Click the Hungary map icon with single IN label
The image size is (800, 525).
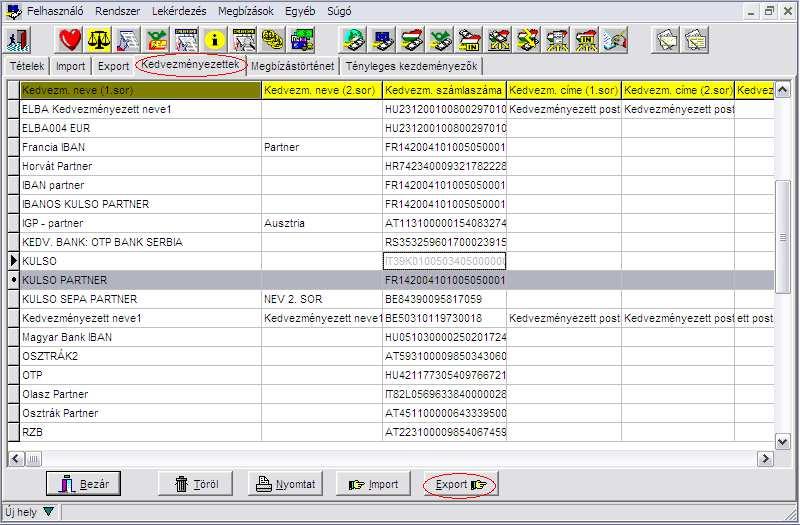point(470,40)
